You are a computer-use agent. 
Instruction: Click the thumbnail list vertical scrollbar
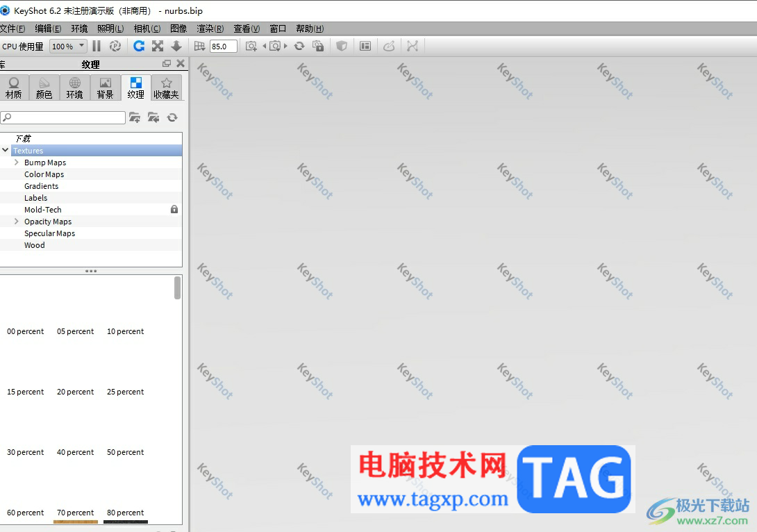click(178, 288)
